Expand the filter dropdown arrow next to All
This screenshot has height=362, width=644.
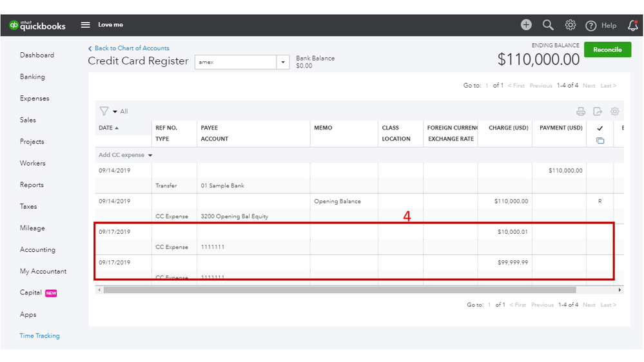[115, 111]
